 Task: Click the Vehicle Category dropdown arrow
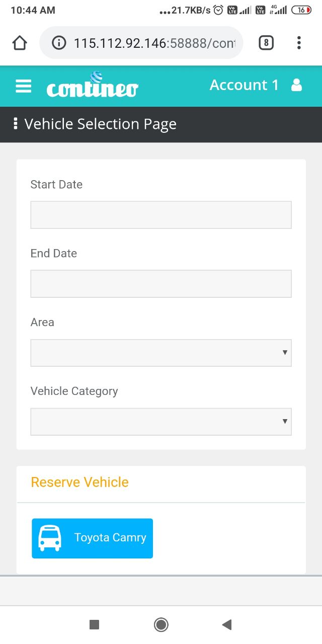pyautogui.click(x=285, y=422)
